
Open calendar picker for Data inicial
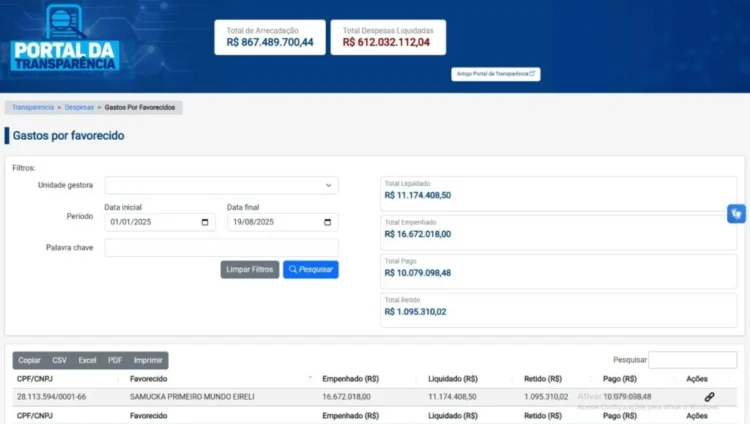[204, 222]
